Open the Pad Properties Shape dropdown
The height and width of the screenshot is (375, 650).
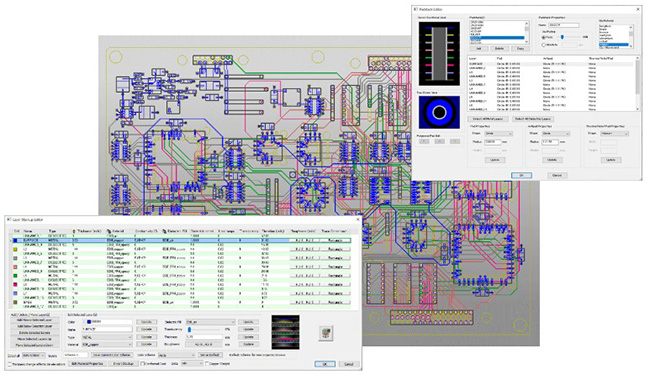point(498,133)
